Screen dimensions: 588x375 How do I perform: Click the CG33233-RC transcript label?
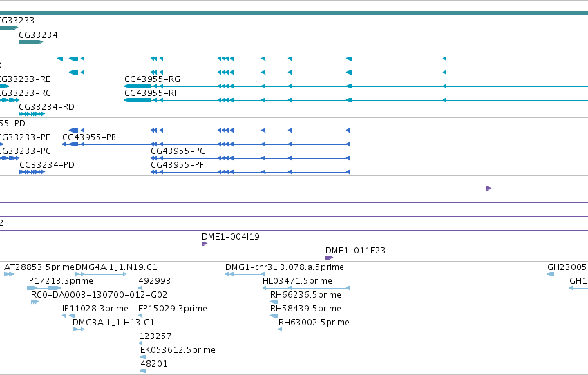tap(25, 93)
